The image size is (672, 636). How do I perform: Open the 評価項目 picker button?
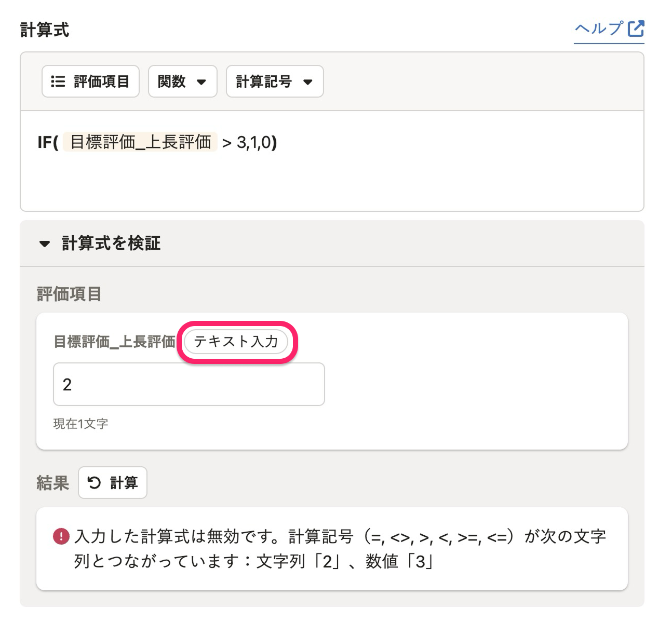[x=90, y=82]
